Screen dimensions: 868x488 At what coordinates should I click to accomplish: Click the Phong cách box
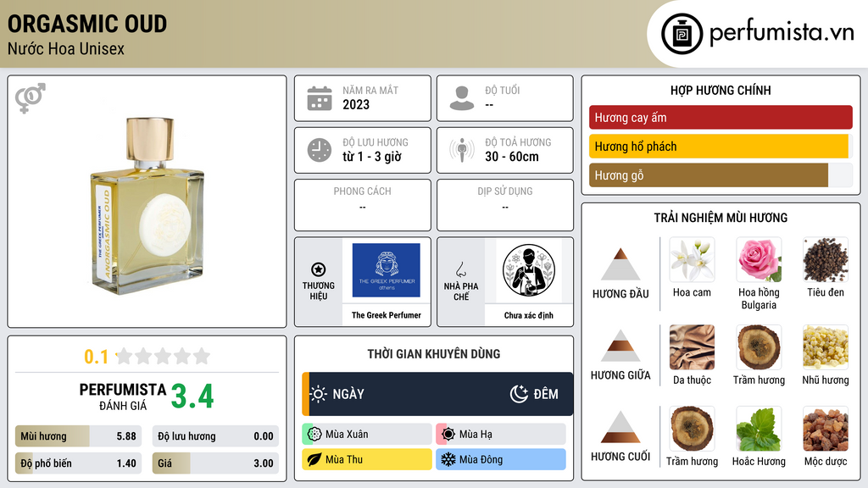[363, 205]
